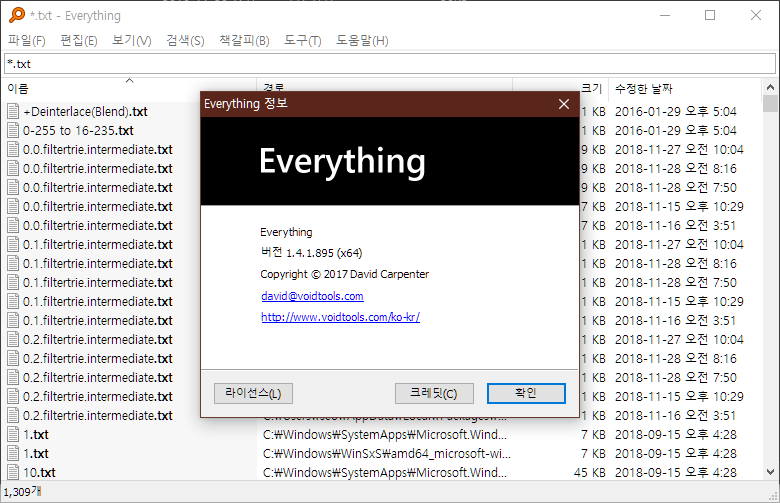The image size is (780, 503).
Task: Click the 45 KB size cell
Action: pyautogui.click(x=589, y=472)
